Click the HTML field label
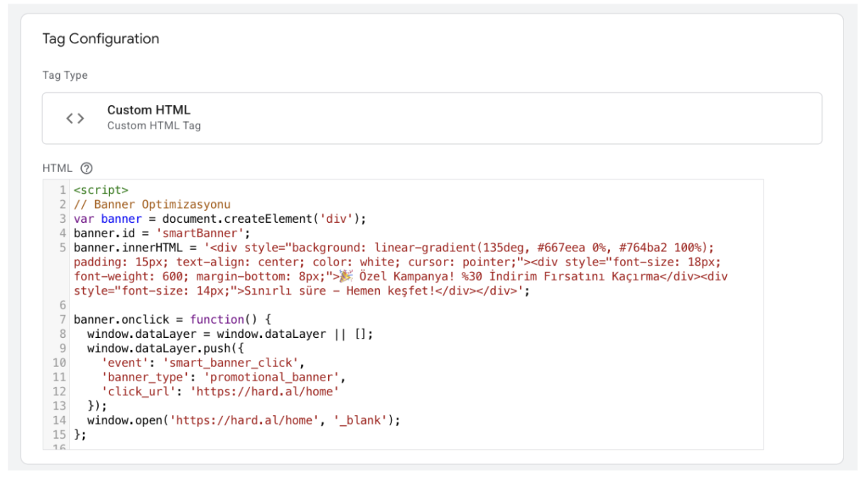This screenshot has height=477, width=868. (58, 168)
